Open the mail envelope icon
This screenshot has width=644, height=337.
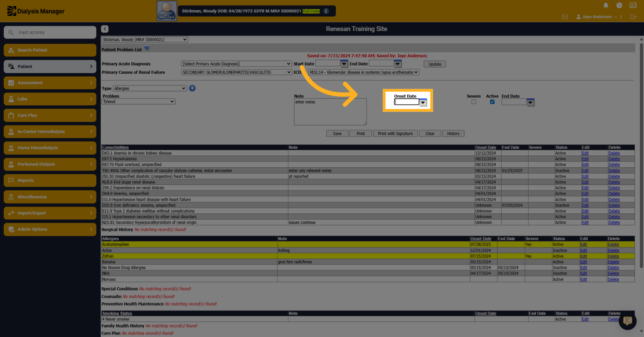[565, 17]
